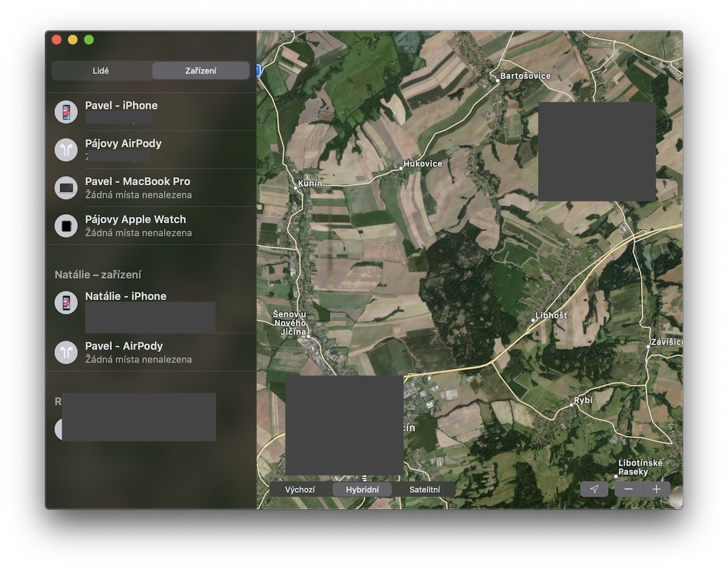The width and height of the screenshot is (728, 569).
Task: Select the Pavel - MacBook Pro row
Action: tap(151, 188)
